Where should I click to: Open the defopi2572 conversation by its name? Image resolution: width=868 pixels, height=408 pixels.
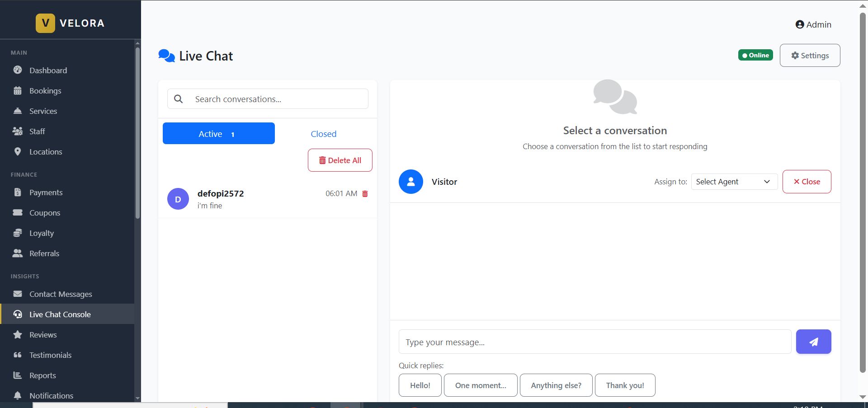[221, 193]
